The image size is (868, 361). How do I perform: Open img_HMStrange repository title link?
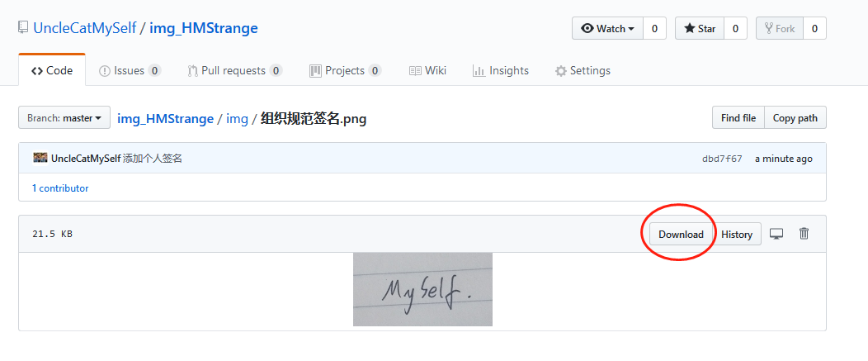tap(204, 28)
